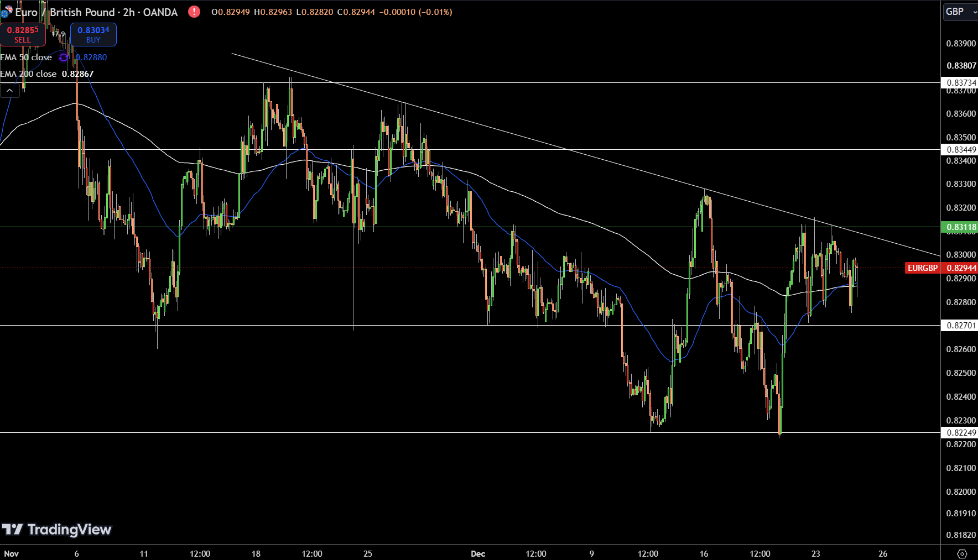The image size is (978, 560).
Task: Click the red exclamation alert icon
Action: coord(194,12)
